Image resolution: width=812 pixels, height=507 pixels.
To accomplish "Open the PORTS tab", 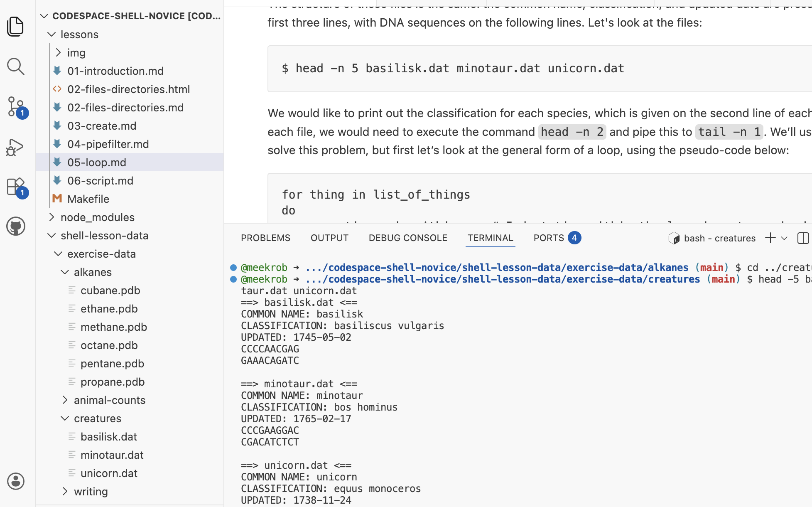I will click(x=549, y=238).
